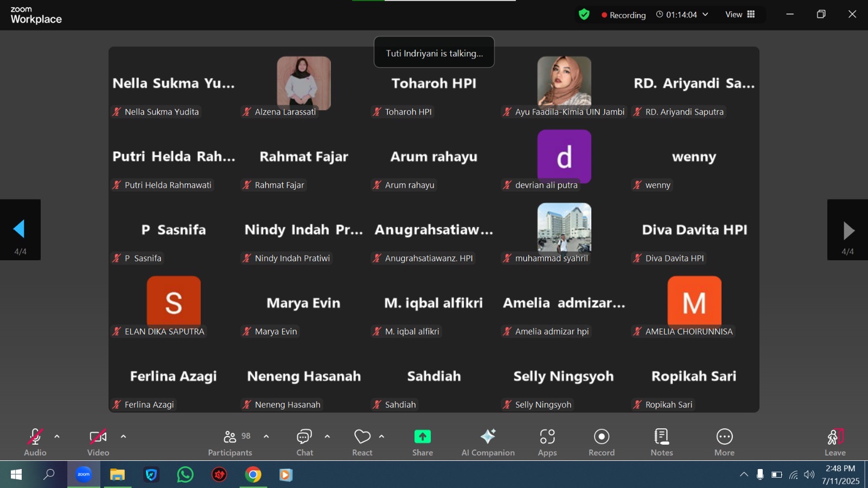Toggle the Record button
Viewport: 868px width, 488px height.
click(602, 443)
